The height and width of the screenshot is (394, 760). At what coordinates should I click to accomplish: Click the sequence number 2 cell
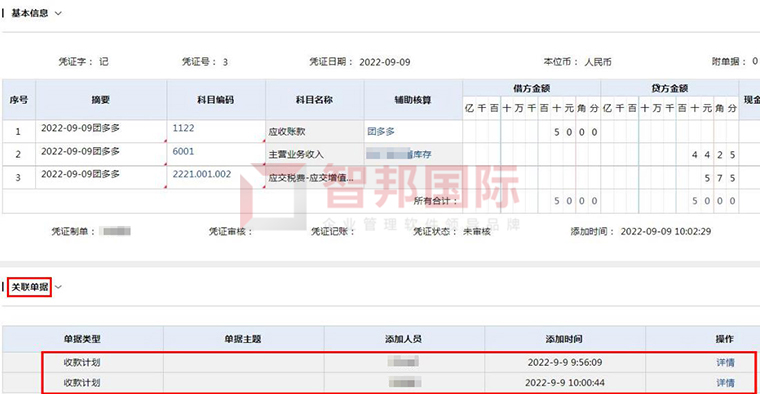pyautogui.click(x=18, y=155)
